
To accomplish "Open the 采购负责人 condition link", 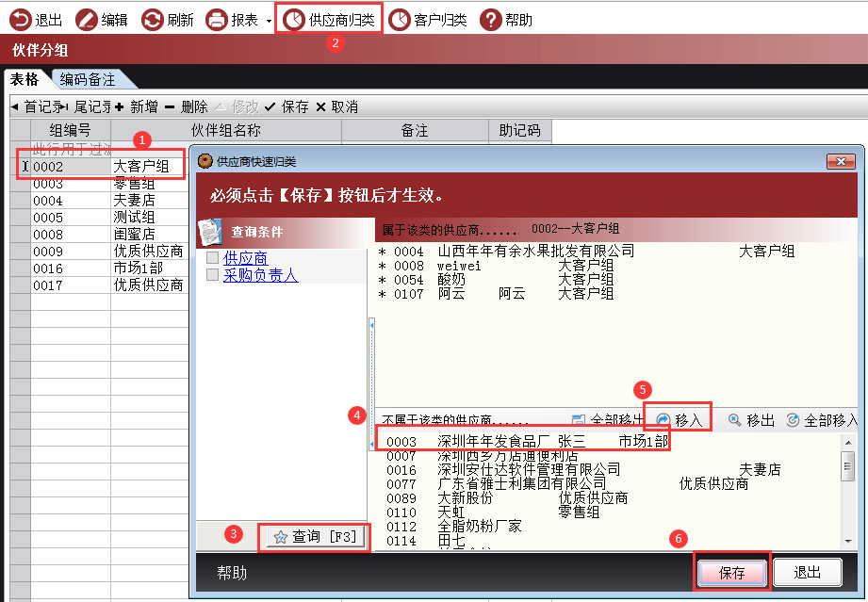I will point(261,275).
